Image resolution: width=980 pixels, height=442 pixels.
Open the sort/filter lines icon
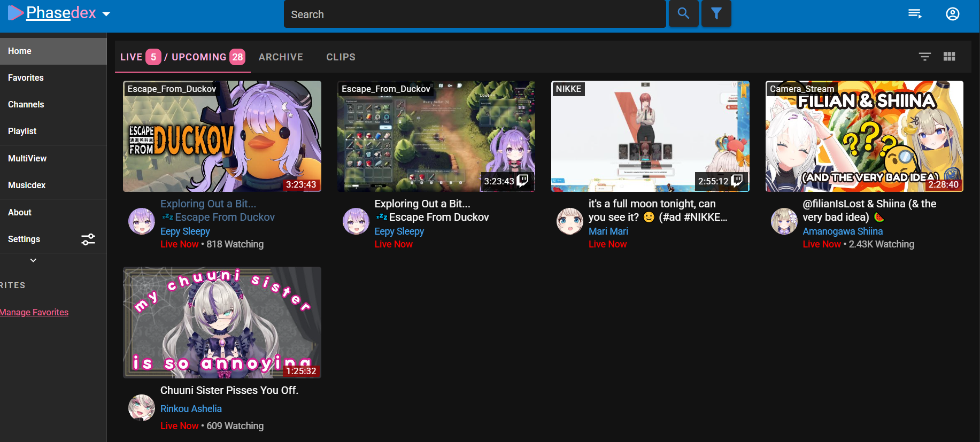point(924,57)
